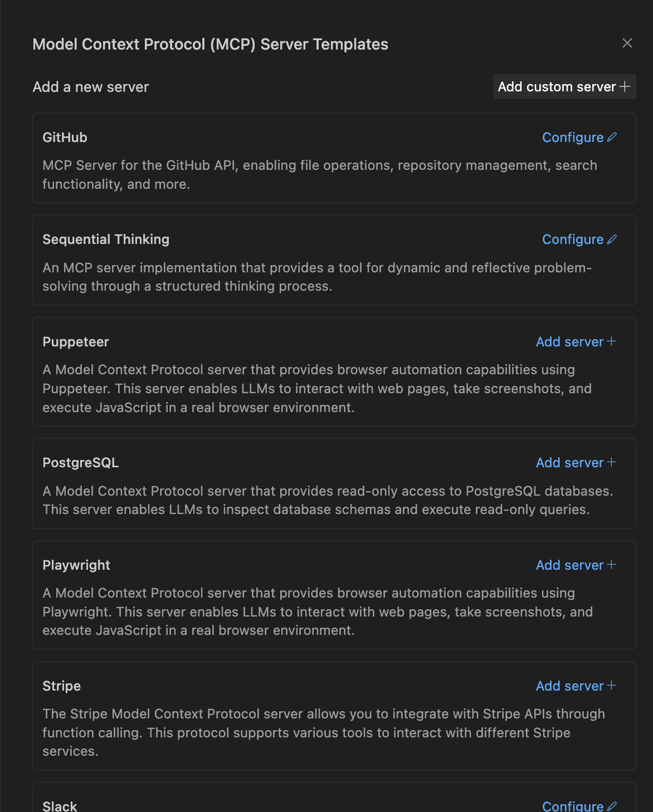This screenshot has width=653, height=812.
Task: Add the Puppeteer server
Action: click(569, 342)
